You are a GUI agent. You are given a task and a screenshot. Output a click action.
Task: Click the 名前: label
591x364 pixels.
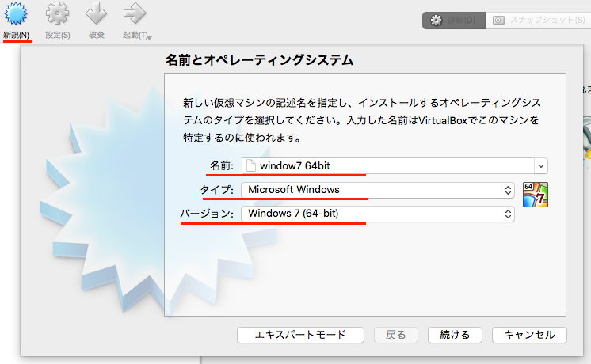tap(222, 165)
